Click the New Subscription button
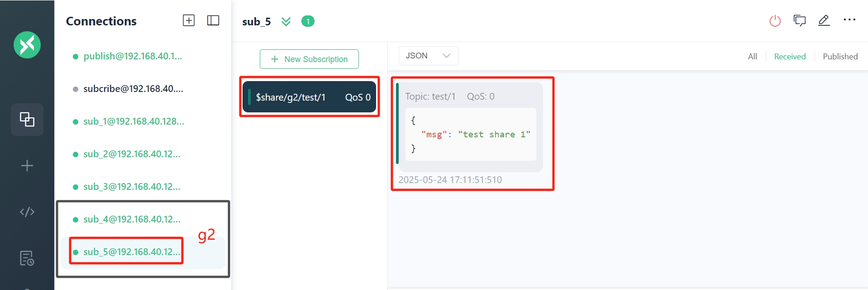Image resolution: width=868 pixels, height=290 pixels. (309, 59)
